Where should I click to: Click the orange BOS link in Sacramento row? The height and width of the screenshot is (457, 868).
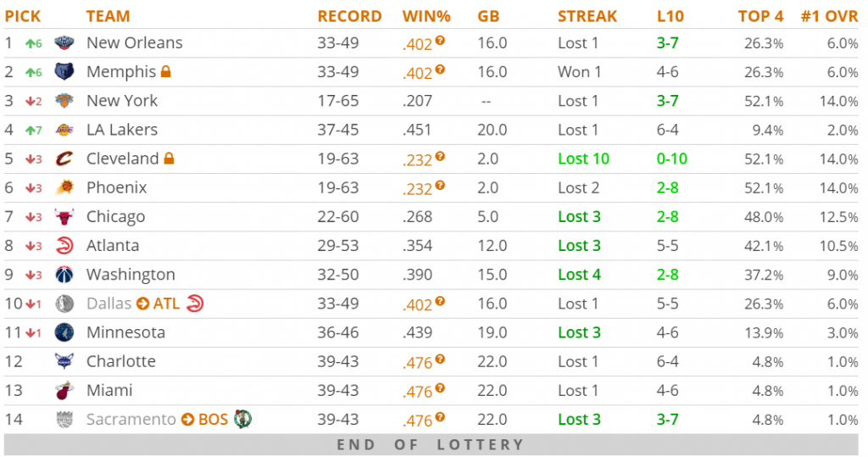pyautogui.click(x=213, y=419)
